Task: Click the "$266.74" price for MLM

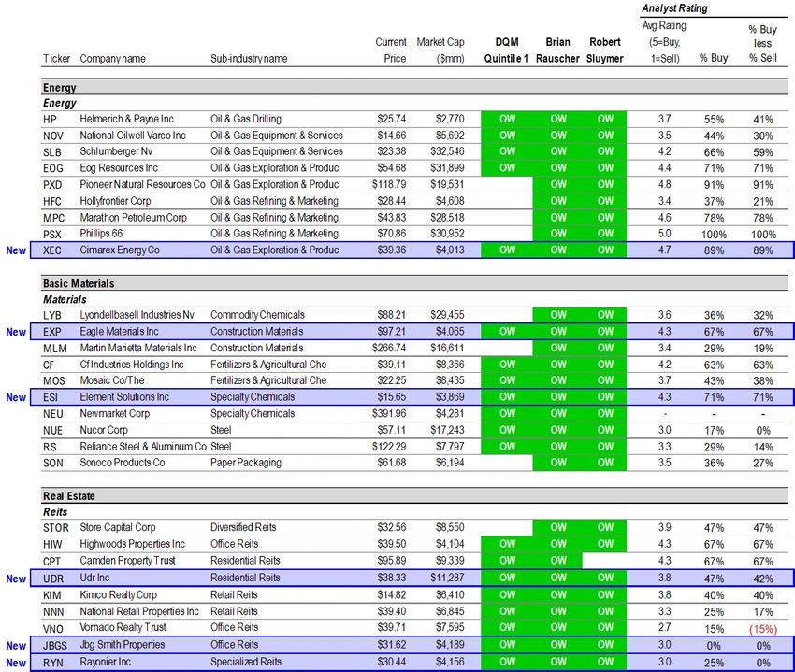Action: (x=389, y=348)
